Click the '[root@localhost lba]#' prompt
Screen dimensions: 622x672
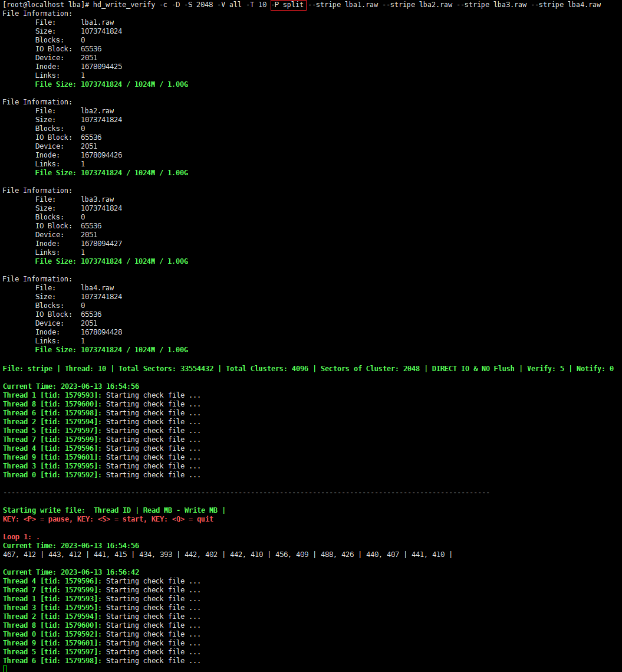click(46, 5)
